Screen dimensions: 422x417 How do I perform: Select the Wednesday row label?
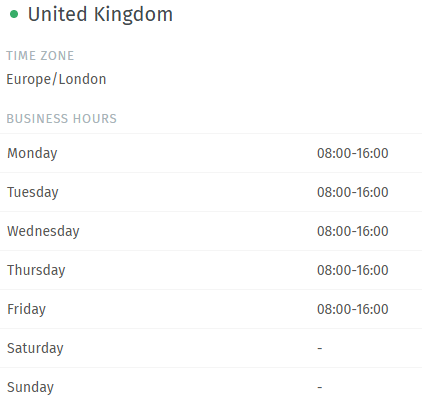[43, 231]
